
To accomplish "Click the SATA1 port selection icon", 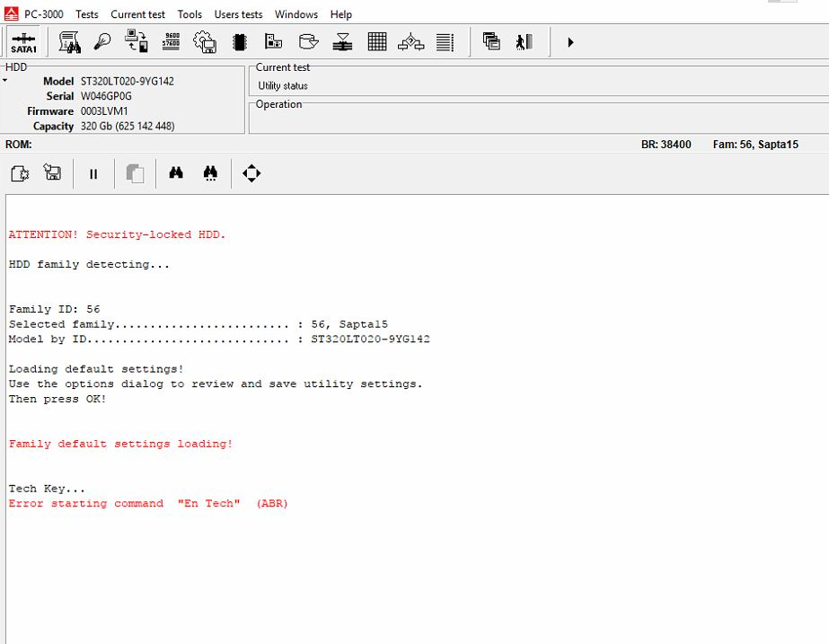I will click(23, 42).
